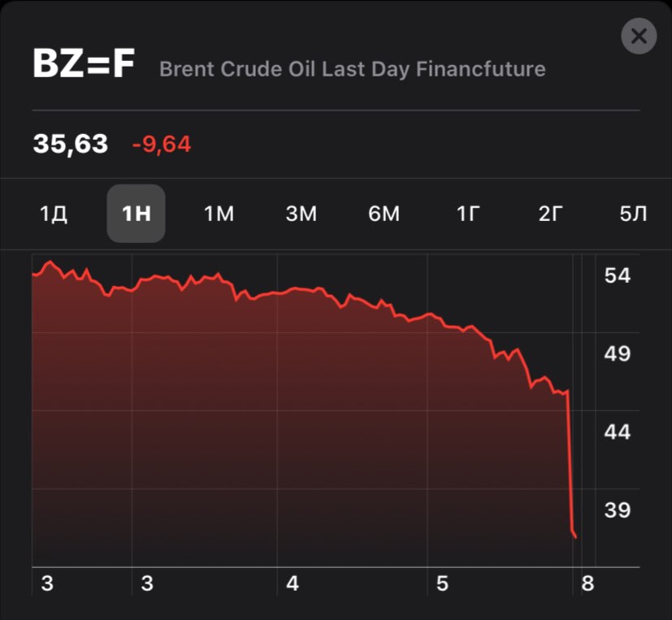Click the 49 price axis label
Viewport: 672px width, 620px height.
(618, 354)
